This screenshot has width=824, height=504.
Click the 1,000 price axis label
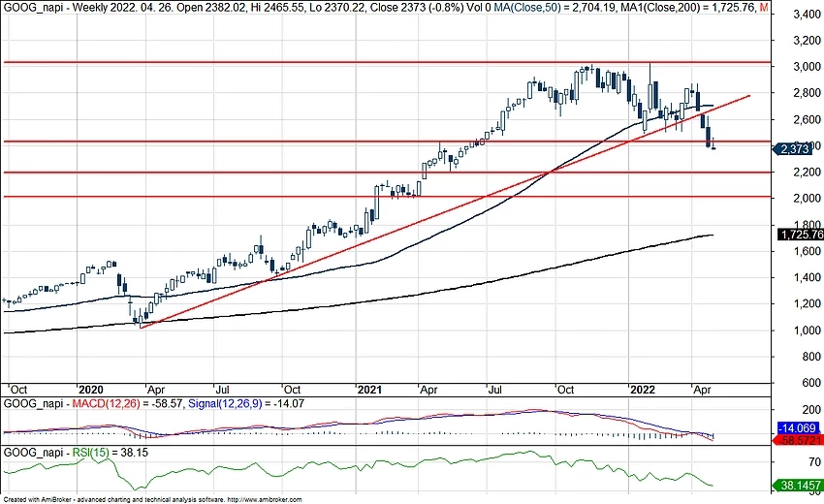807,331
